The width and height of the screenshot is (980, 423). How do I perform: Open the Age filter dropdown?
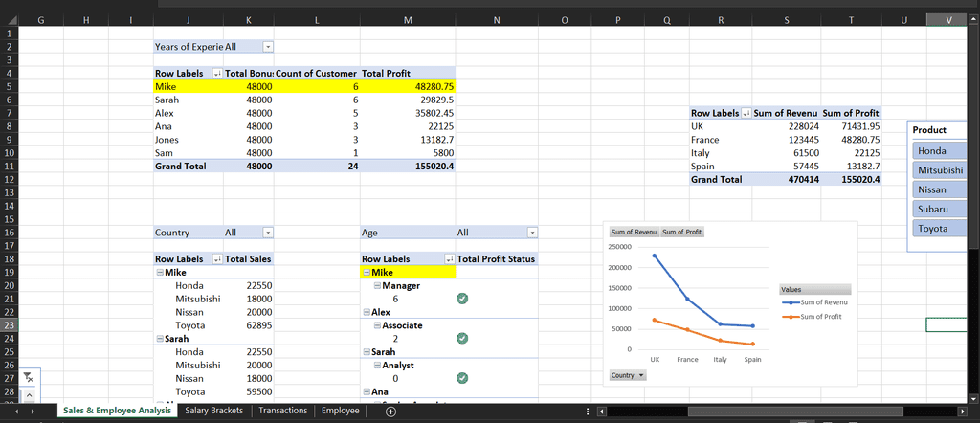click(x=532, y=233)
